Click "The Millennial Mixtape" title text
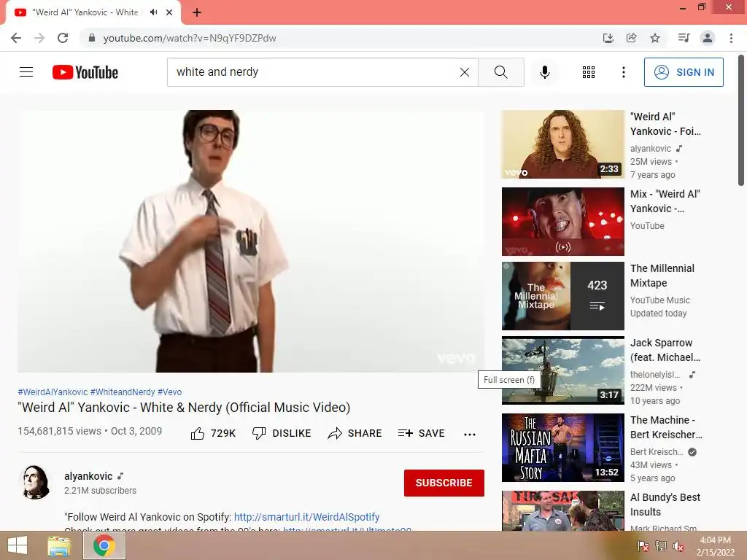This screenshot has height=560, width=747. tap(662, 275)
